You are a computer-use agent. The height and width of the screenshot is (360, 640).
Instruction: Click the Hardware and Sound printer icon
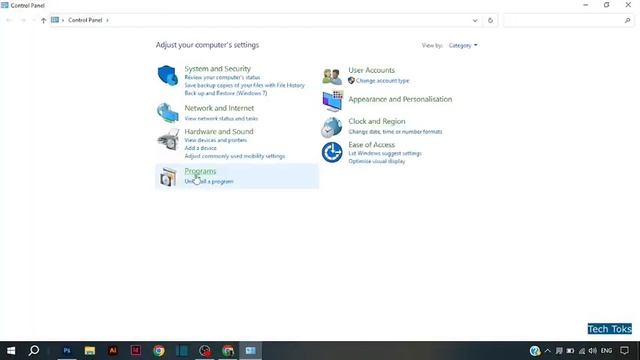coord(168,140)
